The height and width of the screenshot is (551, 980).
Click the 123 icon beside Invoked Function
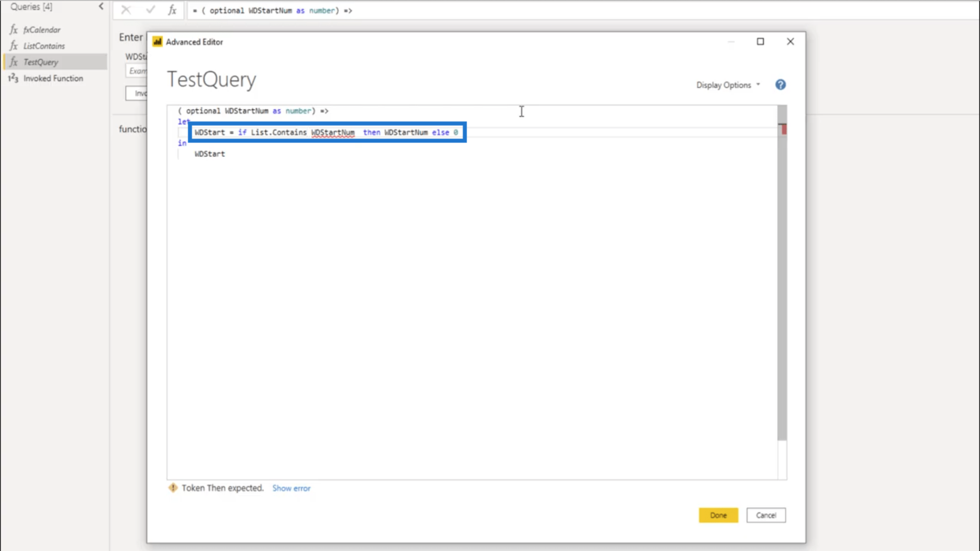coord(13,79)
